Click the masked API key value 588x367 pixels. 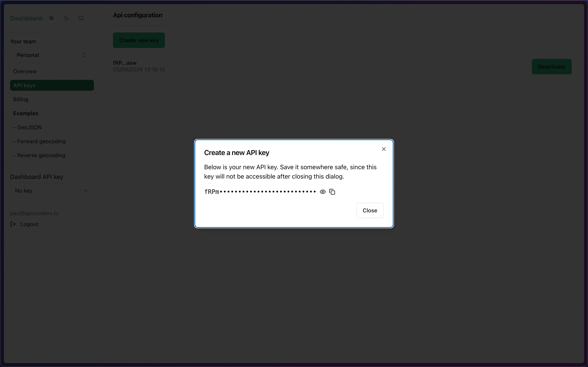(x=260, y=192)
